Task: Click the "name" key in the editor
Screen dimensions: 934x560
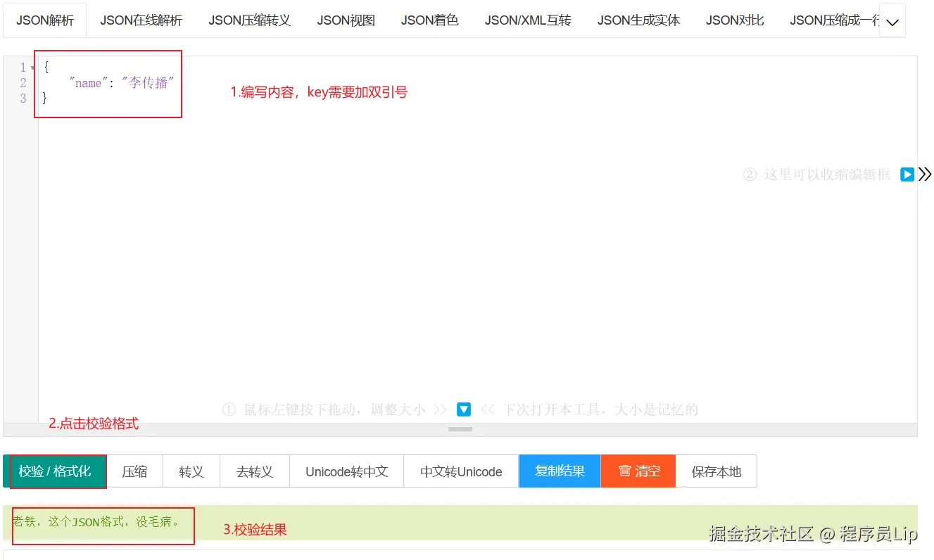Action: pyautogui.click(x=88, y=83)
